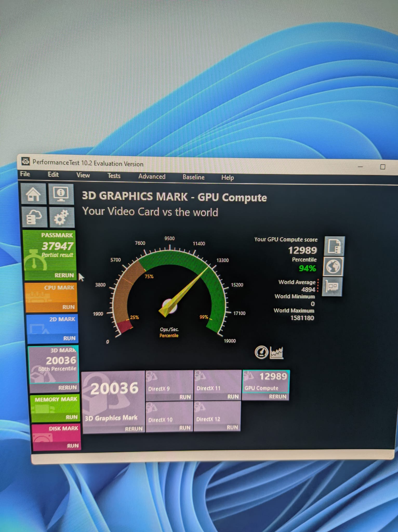Image resolution: width=398 pixels, height=532 pixels.
Task: Run the Memory Mark test
Action: (72, 417)
